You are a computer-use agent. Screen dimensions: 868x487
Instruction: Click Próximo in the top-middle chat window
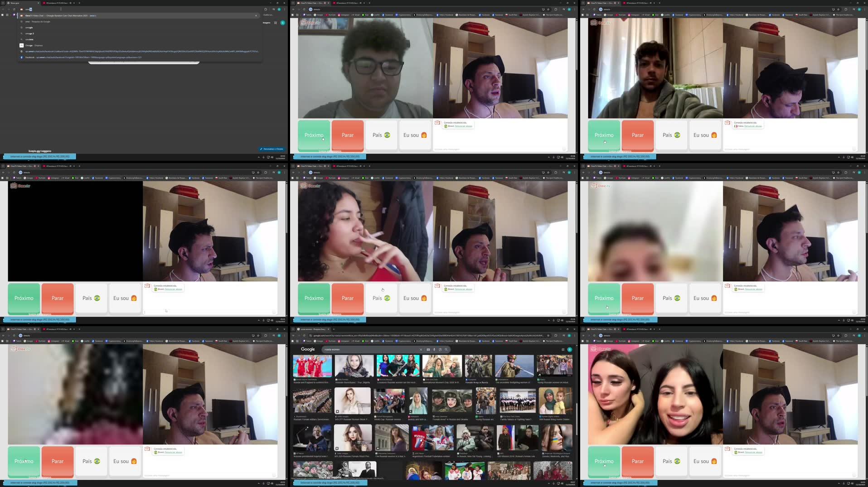coord(314,135)
